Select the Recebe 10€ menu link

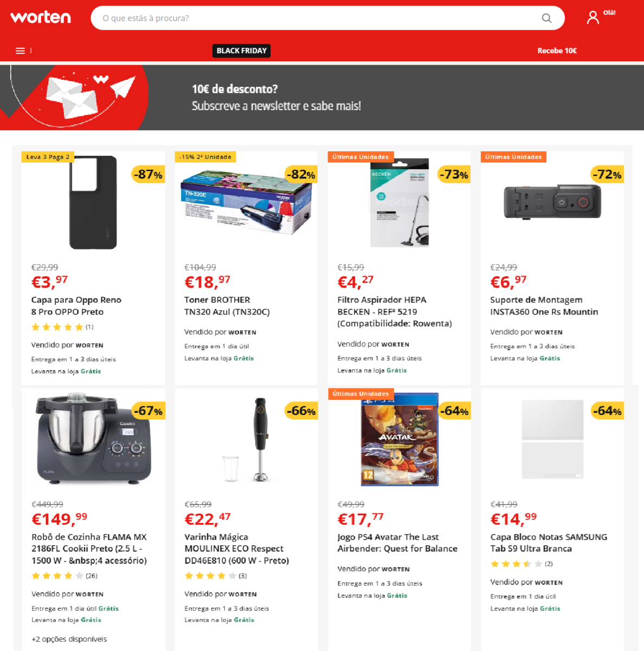(x=557, y=50)
